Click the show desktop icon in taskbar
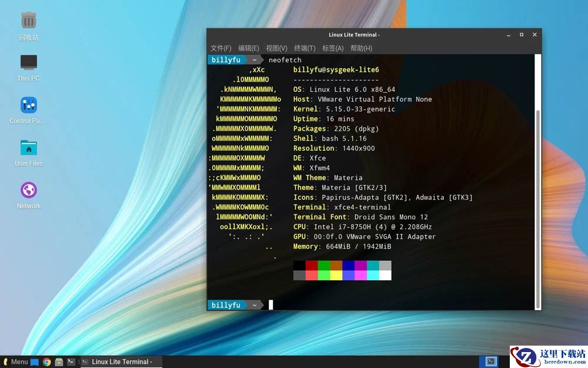Image resolution: width=588 pixels, height=368 pixels. [35, 362]
